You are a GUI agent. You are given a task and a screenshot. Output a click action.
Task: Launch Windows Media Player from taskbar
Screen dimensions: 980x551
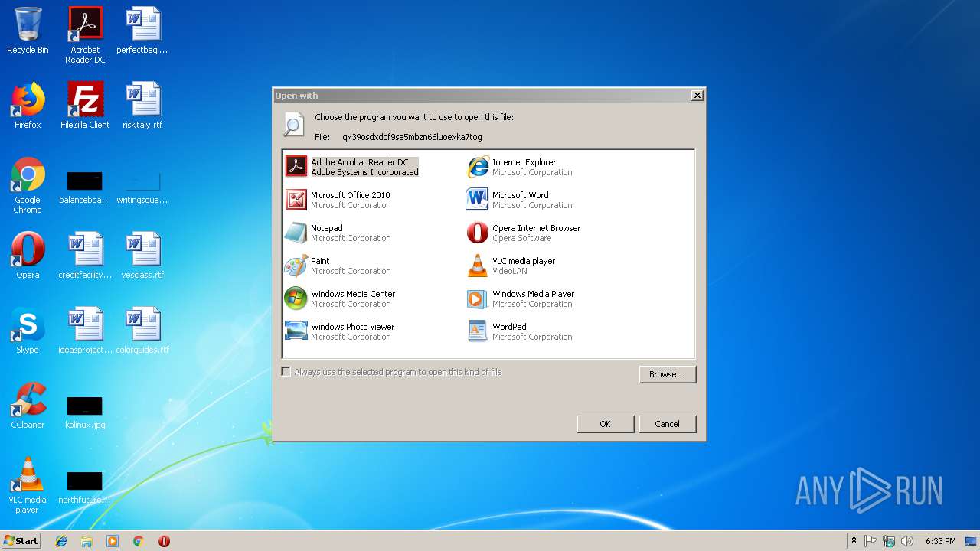coord(113,541)
